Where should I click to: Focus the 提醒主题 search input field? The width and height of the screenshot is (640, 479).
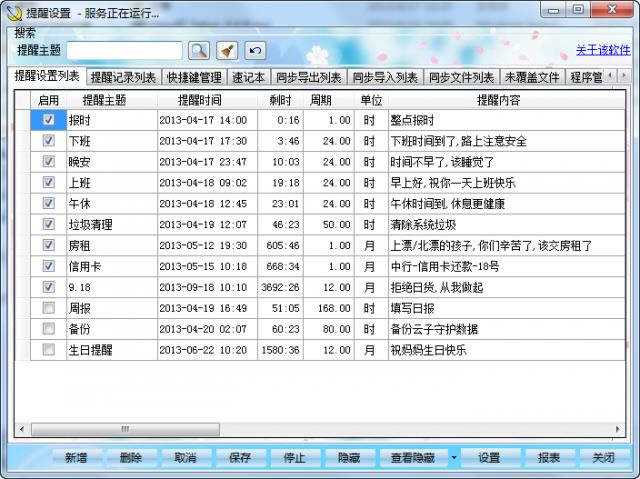point(124,50)
